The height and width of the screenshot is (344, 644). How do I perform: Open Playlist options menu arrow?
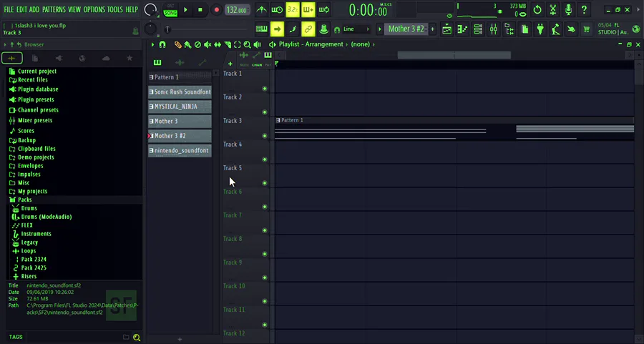tap(152, 45)
